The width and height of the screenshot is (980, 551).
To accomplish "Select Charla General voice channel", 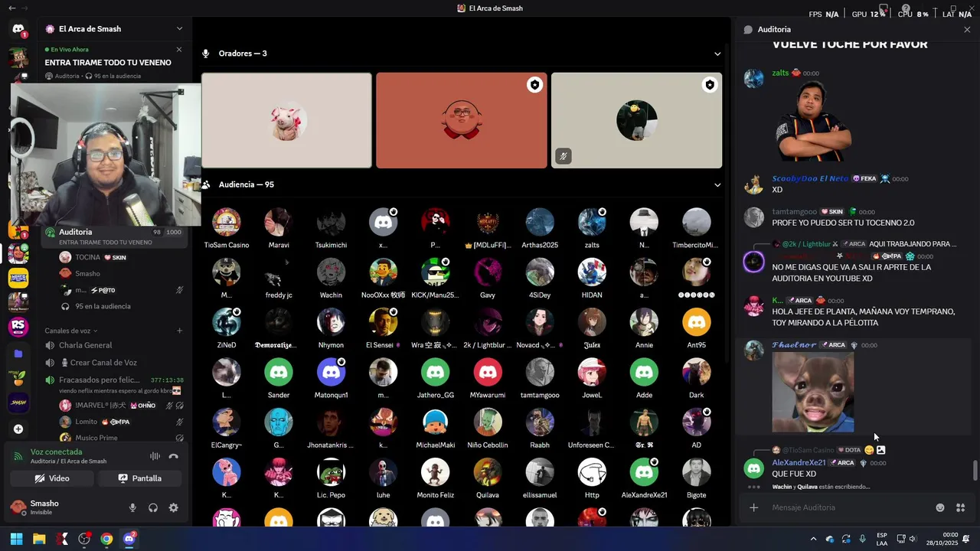I will (x=114, y=345).
